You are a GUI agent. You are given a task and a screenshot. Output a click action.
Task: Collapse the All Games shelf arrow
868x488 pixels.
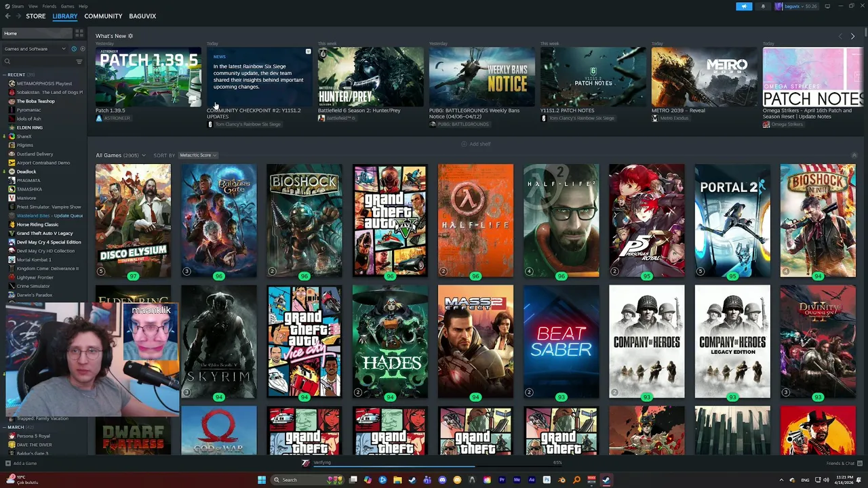click(854, 155)
